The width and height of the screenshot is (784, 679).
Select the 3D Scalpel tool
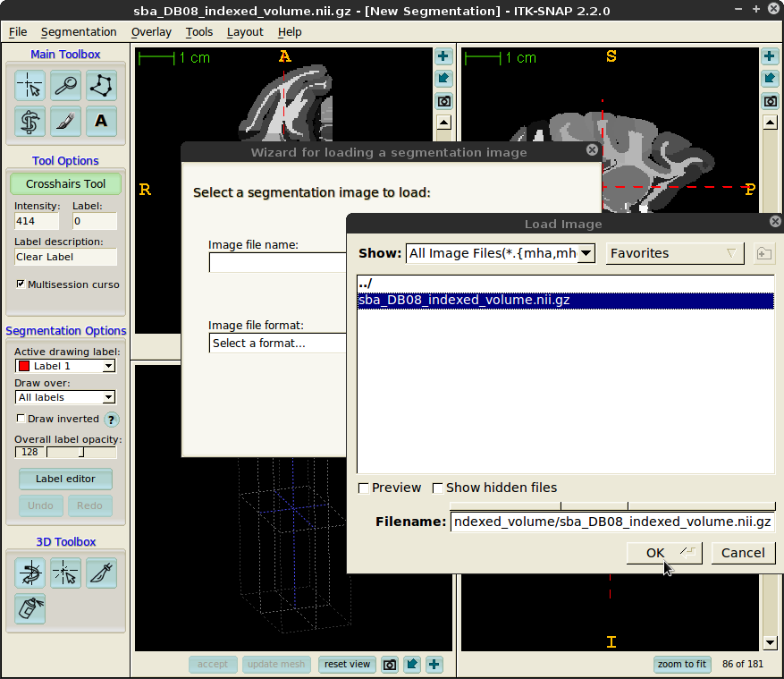pos(101,573)
